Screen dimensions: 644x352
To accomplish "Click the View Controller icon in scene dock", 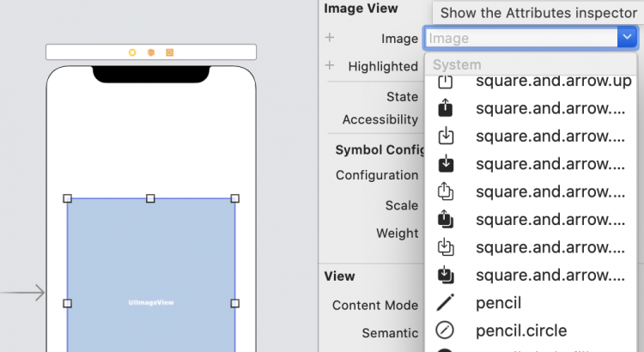I will pos(132,52).
